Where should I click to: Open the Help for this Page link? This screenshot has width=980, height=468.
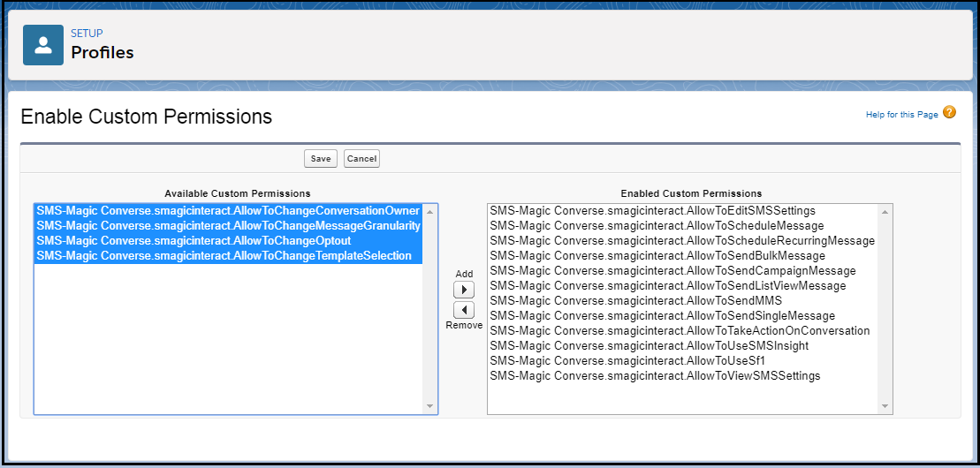tap(902, 114)
